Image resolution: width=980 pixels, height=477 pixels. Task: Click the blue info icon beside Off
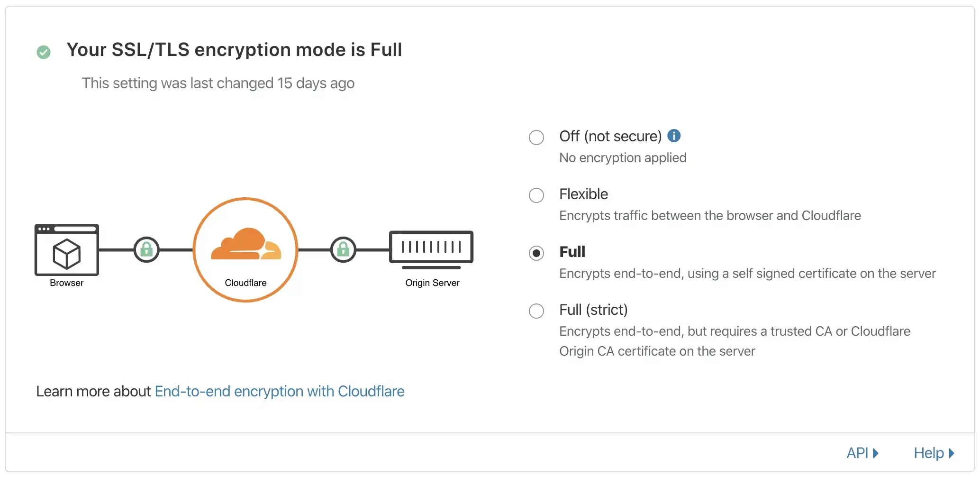click(x=674, y=136)
